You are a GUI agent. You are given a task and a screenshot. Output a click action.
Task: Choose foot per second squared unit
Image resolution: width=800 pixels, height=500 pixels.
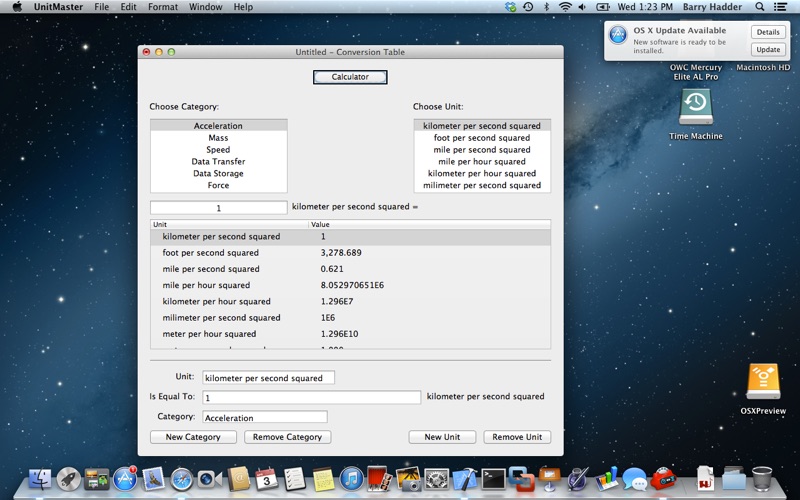coord(482,138)
